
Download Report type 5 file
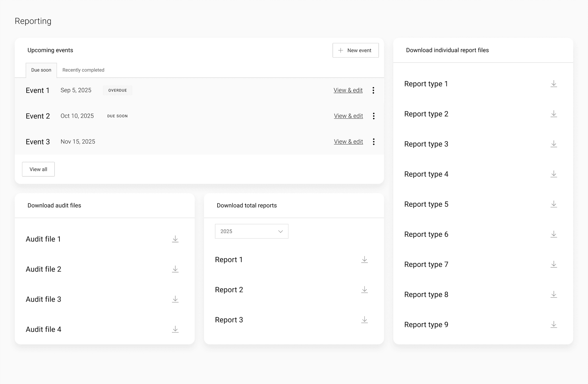pos(554,204)
